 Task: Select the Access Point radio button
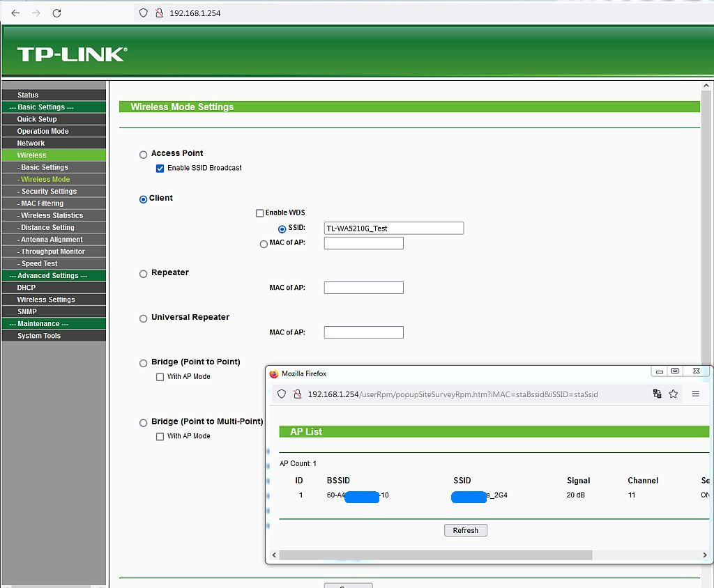144,155
